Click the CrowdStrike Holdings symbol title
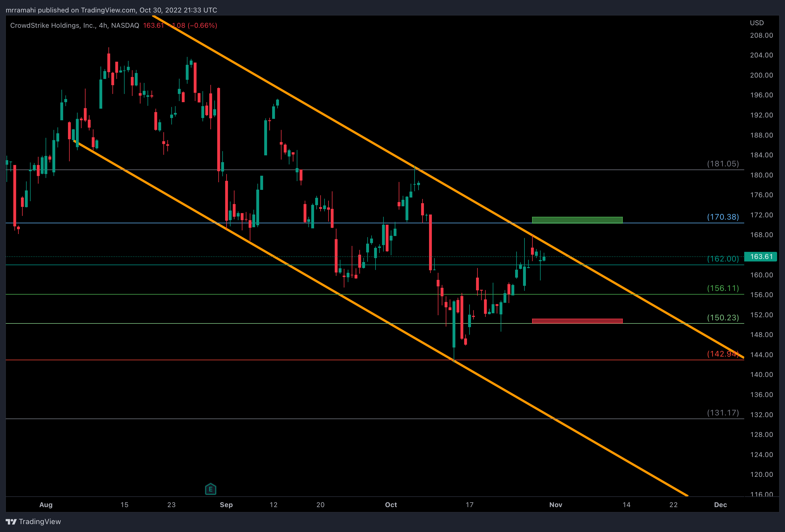 click(x=74, y=25)
